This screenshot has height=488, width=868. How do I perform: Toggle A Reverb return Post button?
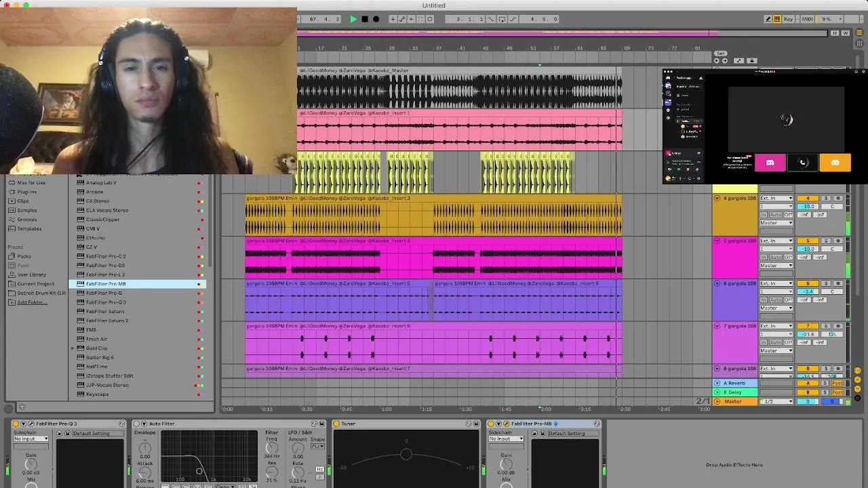pyautogui.click(x=837, y=384)
